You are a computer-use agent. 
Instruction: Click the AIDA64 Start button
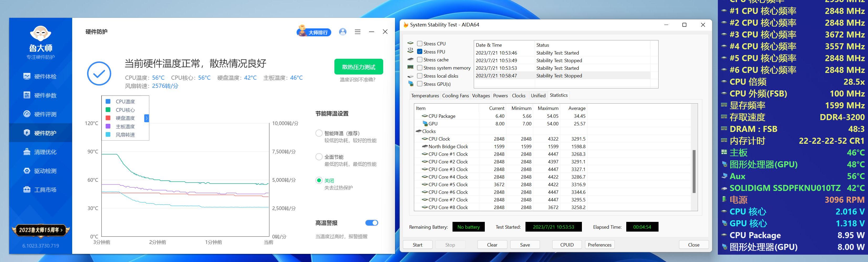(x=418, y=245)
